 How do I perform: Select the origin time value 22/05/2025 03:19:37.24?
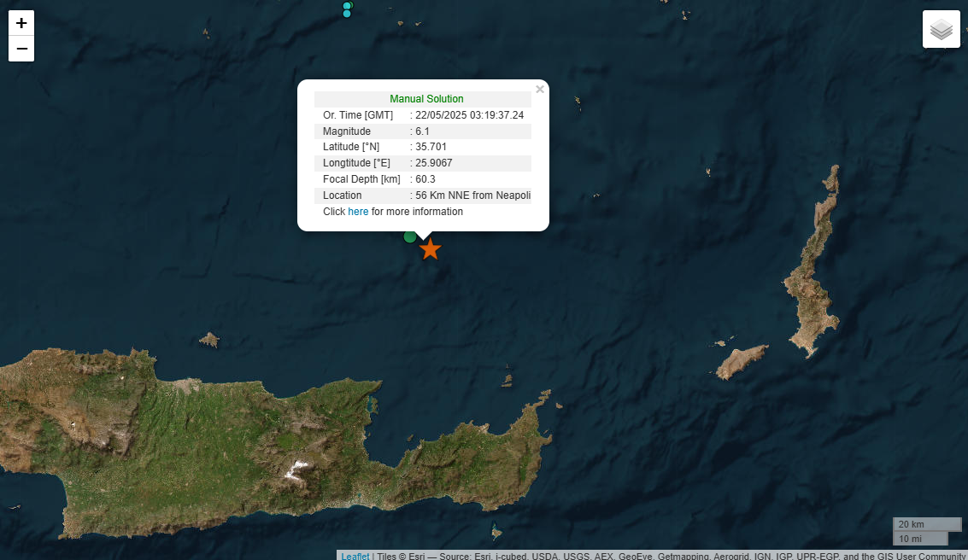tap(469, 115)
